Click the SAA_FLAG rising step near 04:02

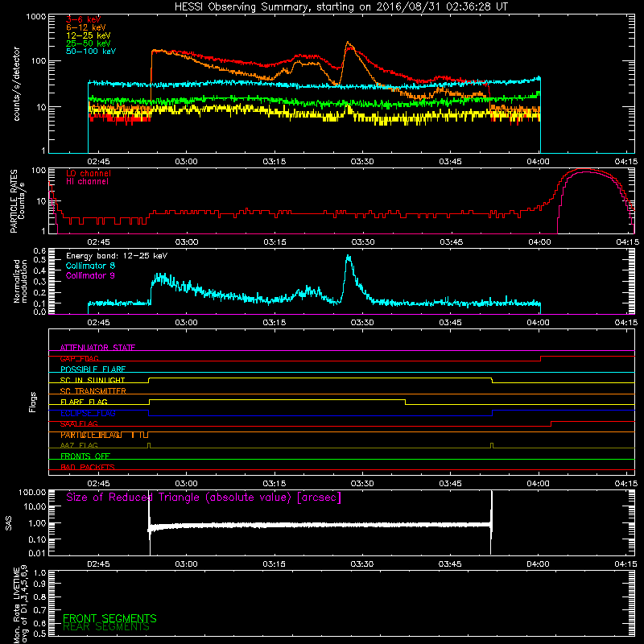coord(551,424)
